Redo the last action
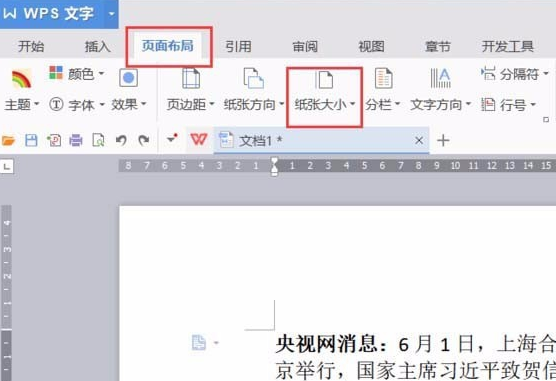Screen dimensions: 556x381 pyautogui.click(x=144, y=140)
